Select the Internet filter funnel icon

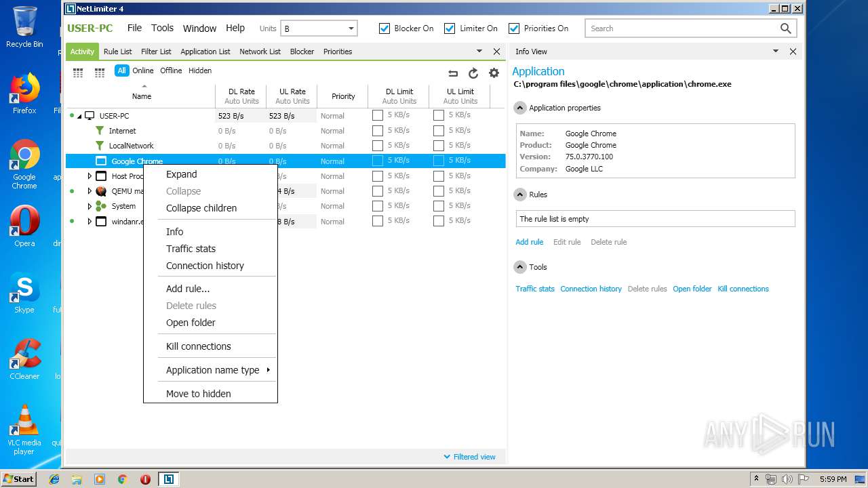click(100, 131)
